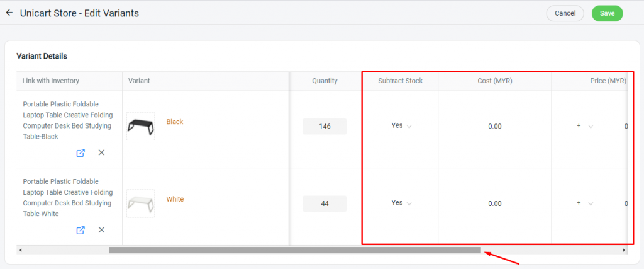The image size is (644, 269).
Task: Edit the quantity field showing 146
Action: (325, 126)
